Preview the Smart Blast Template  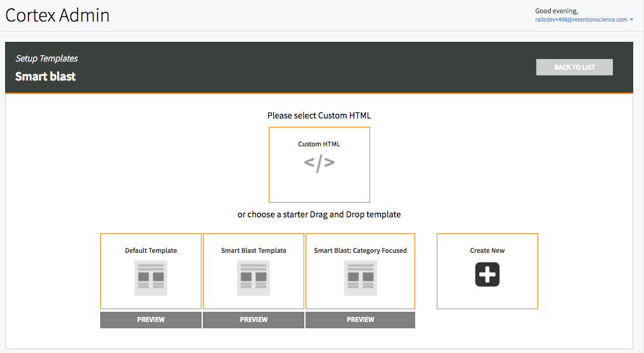point(254,320)
